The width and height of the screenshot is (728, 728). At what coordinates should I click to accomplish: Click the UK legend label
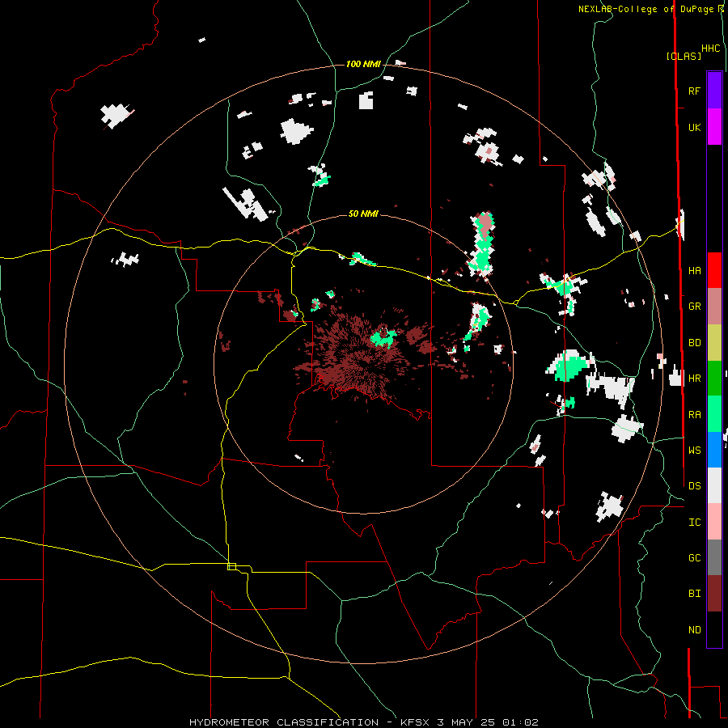(694, 127)
